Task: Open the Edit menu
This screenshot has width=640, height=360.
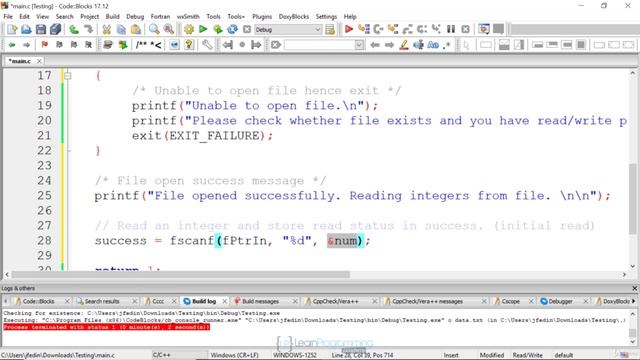Action: tap(24, 17)
